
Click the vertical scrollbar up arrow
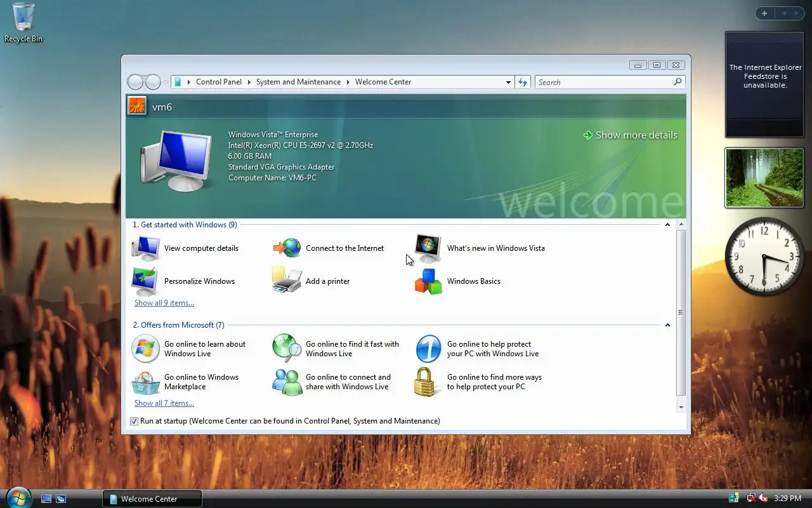[681, 224]
